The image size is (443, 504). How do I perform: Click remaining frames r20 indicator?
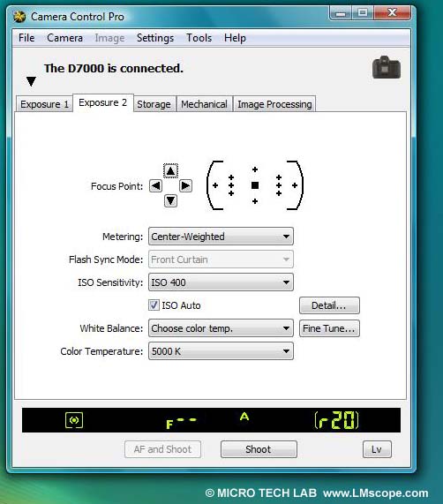coord(336,420)
